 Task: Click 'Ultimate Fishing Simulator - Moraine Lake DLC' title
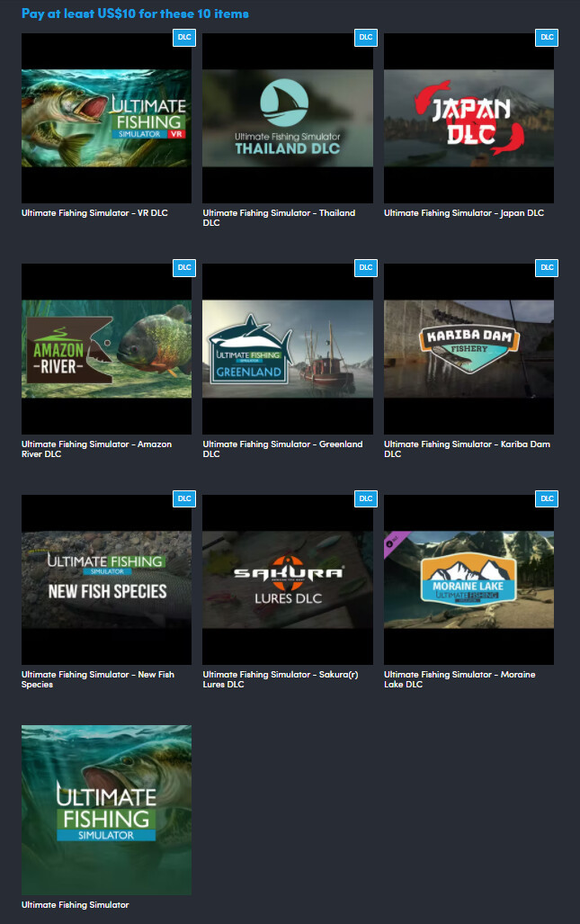click(460, 679)
